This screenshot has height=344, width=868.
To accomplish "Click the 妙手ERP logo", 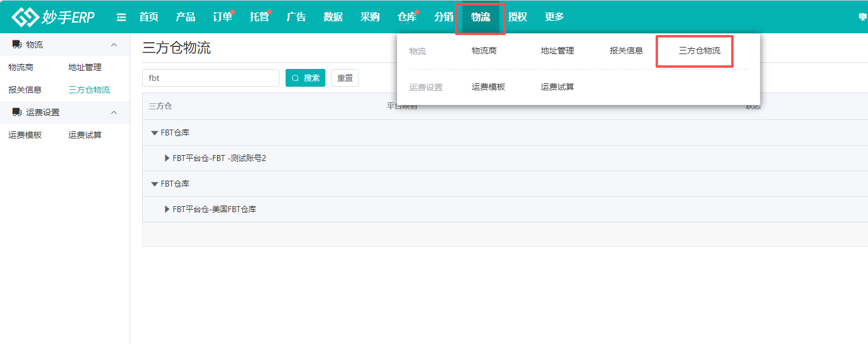I will (x=54, y=17).
